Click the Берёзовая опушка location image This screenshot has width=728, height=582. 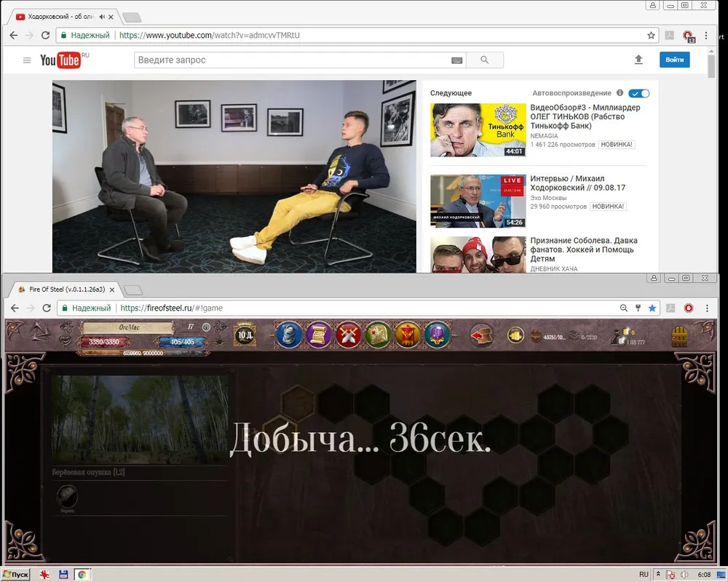click(140, 420)
